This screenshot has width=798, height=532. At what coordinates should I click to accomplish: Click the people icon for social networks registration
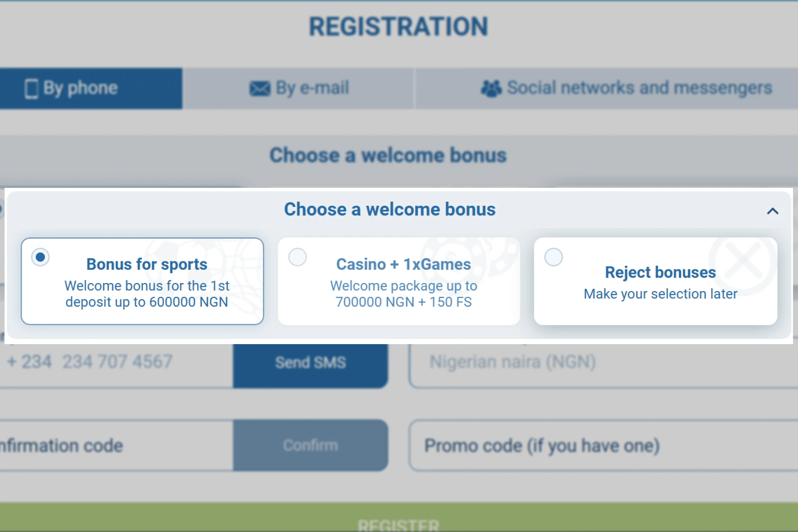(492, 88)
